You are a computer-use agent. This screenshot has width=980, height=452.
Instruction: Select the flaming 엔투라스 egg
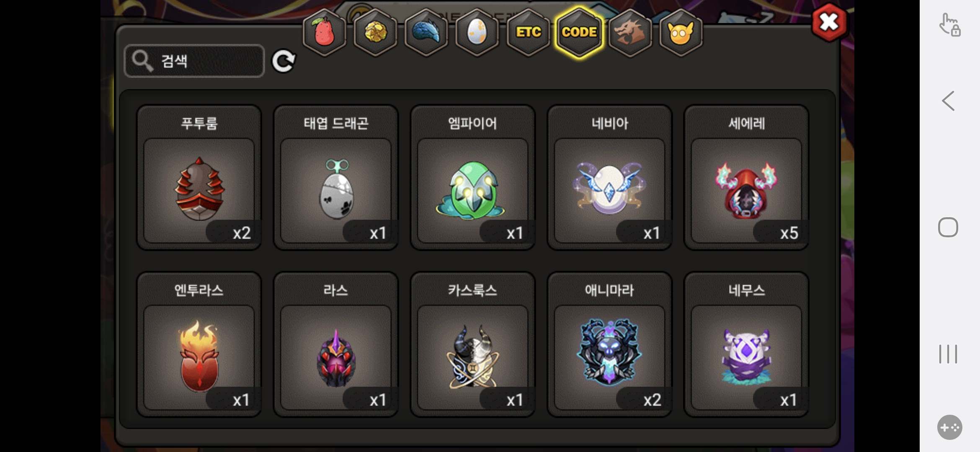click(199, 344)
